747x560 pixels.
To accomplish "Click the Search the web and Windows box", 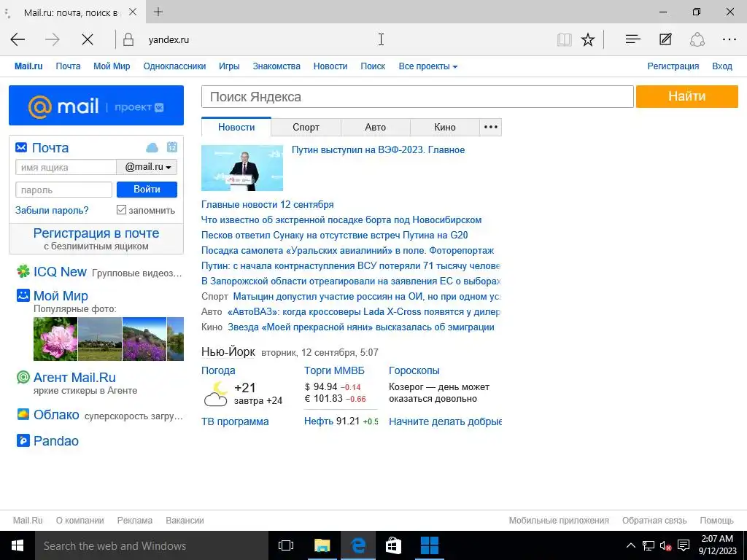I will pos(152,545).
